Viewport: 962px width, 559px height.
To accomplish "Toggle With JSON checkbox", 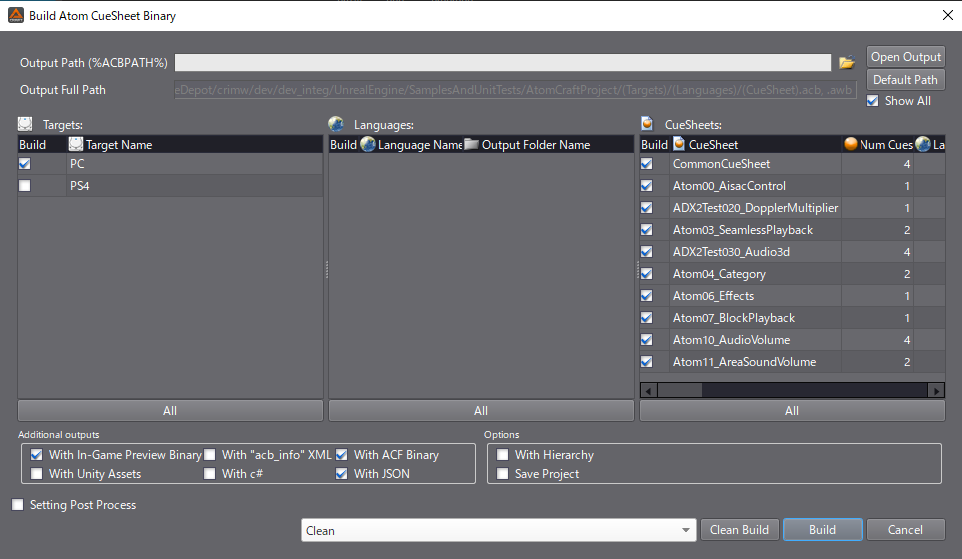I will coord(342,474).
